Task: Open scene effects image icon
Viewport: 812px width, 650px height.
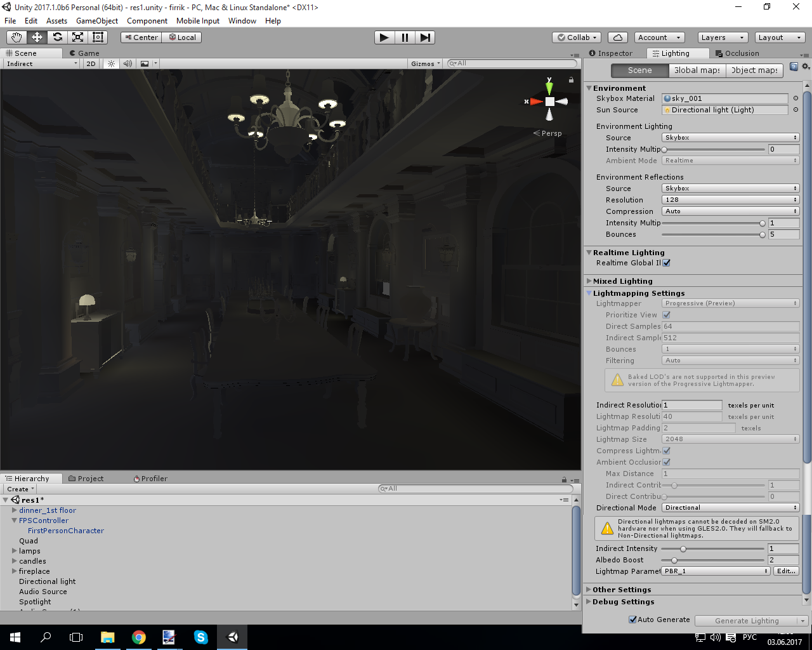Action: coord(145,63)
